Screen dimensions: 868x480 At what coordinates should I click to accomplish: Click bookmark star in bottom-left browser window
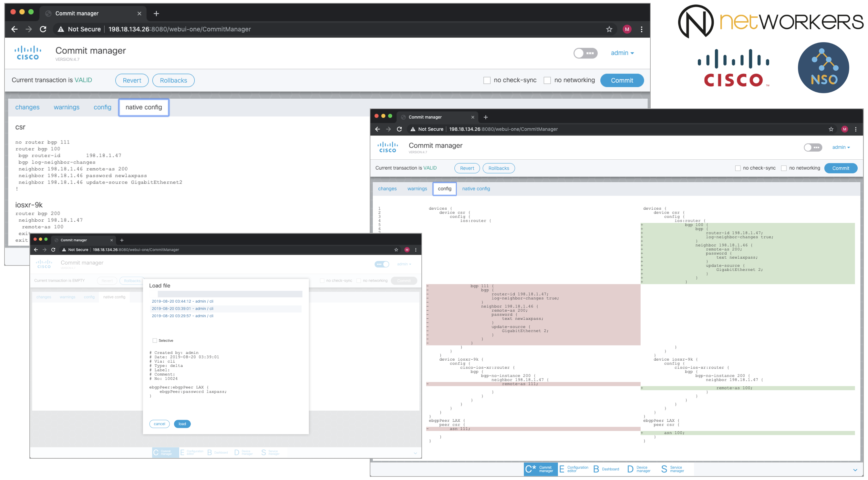point(396,250)
